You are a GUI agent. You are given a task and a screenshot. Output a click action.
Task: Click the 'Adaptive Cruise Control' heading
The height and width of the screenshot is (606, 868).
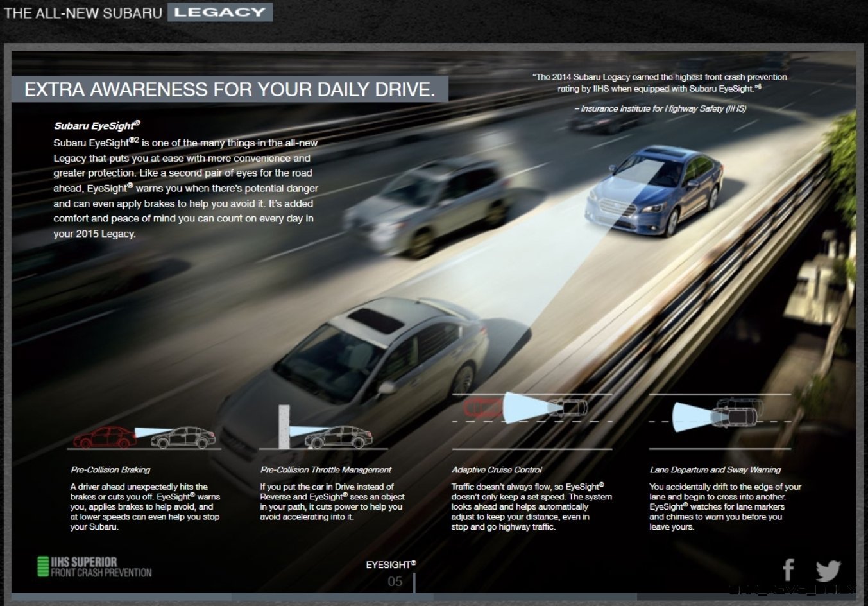[497, 470]
